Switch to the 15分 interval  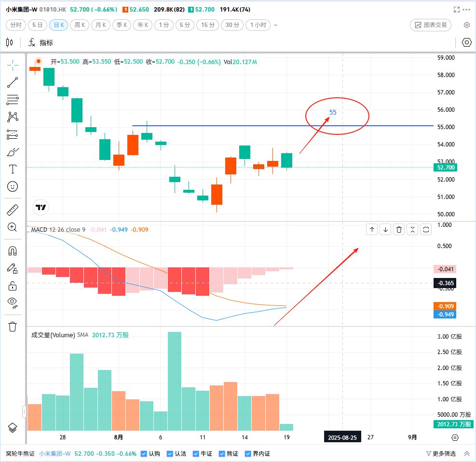pos(208,25)
